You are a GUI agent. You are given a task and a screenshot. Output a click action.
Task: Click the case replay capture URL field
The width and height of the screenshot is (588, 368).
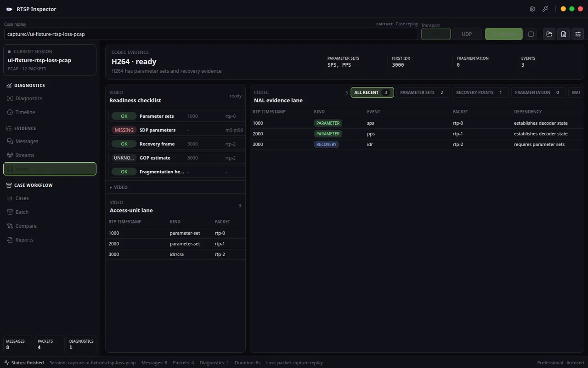click(x=211, y=34)
